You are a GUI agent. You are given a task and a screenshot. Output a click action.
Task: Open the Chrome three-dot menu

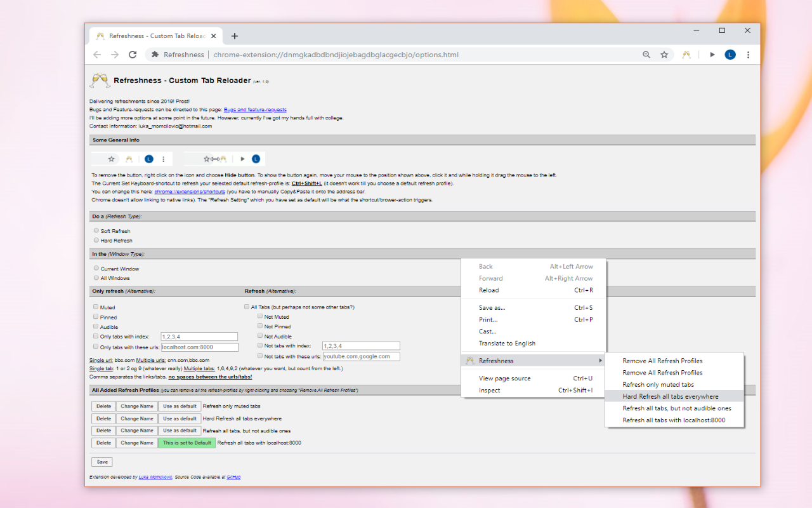click(749, 55)
